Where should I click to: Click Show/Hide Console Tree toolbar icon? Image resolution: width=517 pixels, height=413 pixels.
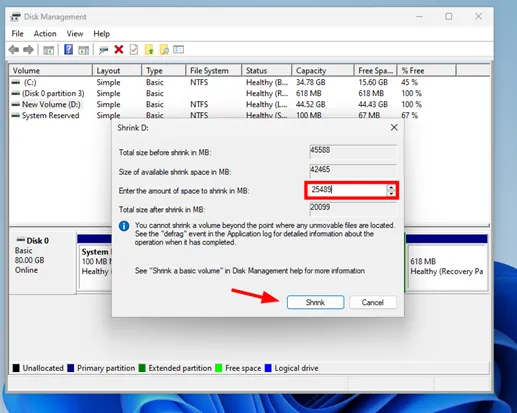pyautogui.click(x=48, y=50)
